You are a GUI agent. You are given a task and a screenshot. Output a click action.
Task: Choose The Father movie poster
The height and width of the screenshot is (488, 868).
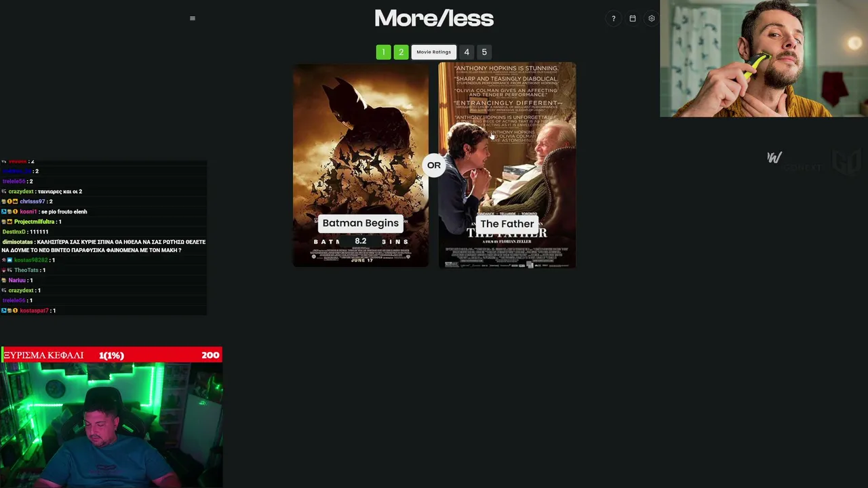point(507,165)
